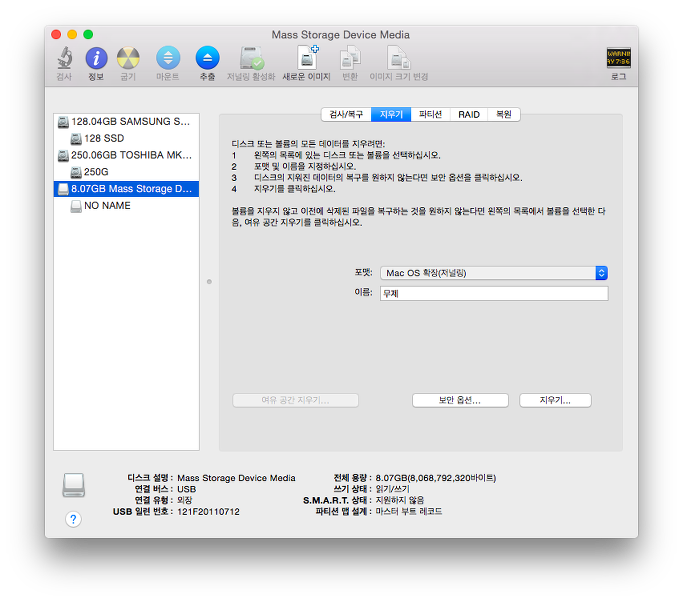
Task: Select the Erase (지우기) tab
Action: 391,115
